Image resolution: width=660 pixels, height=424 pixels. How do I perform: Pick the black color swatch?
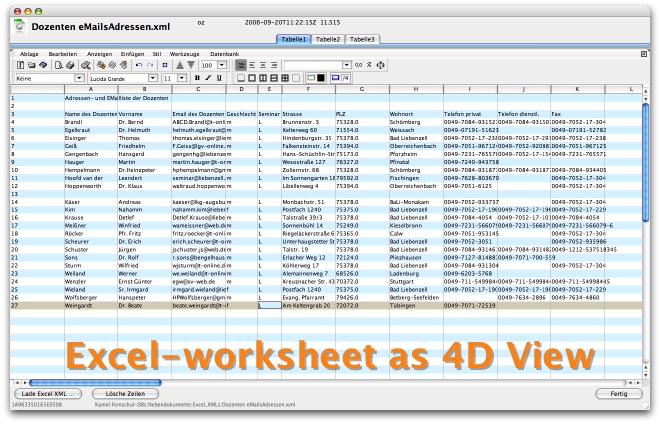(x=321, y=78)
